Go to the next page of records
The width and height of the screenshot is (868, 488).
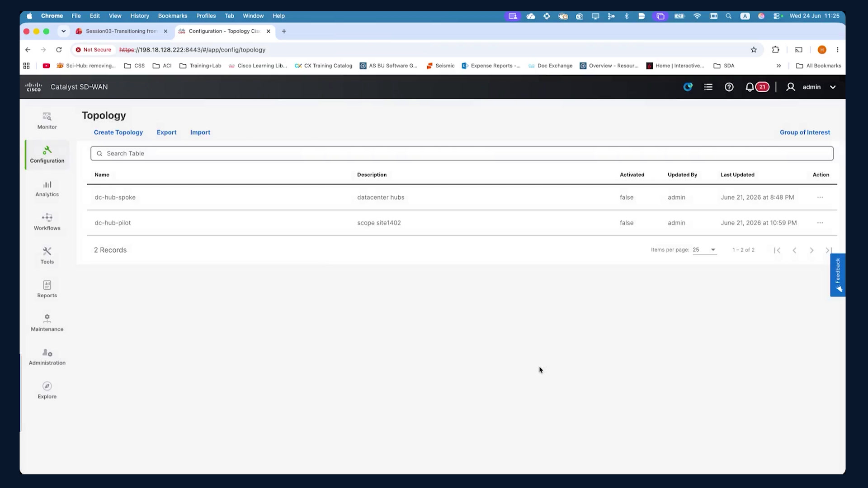point(811,250)
